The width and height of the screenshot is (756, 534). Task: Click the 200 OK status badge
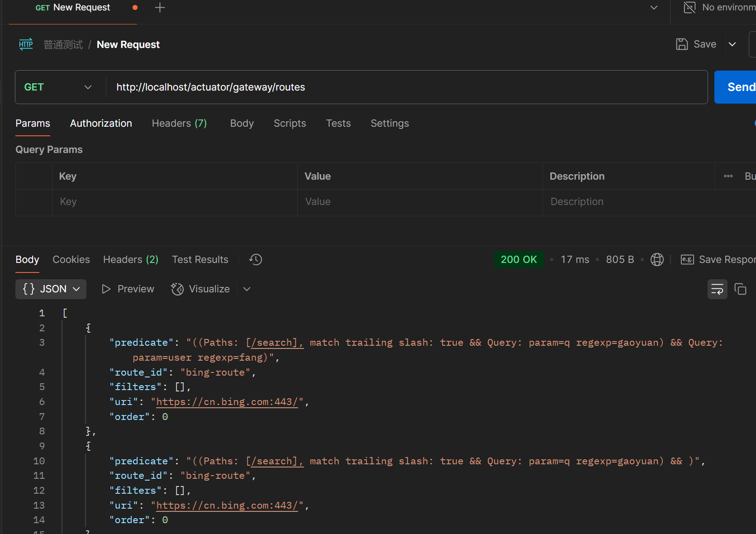(x=519, y=259)
